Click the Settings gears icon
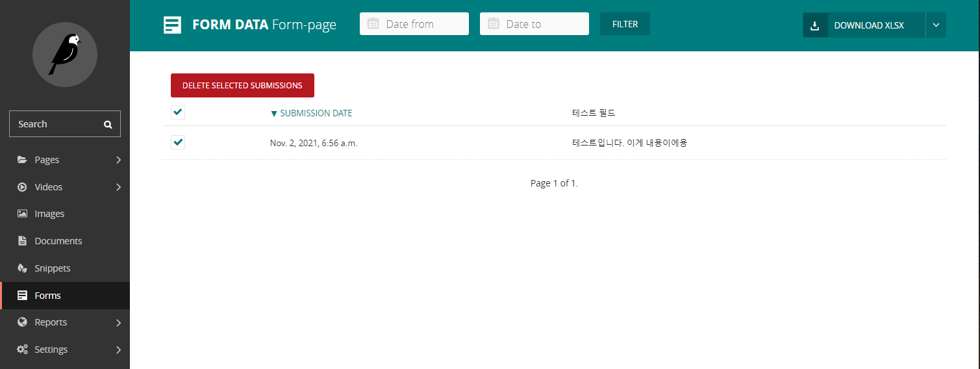Viewport: 980px width, 369px height. 22,350
